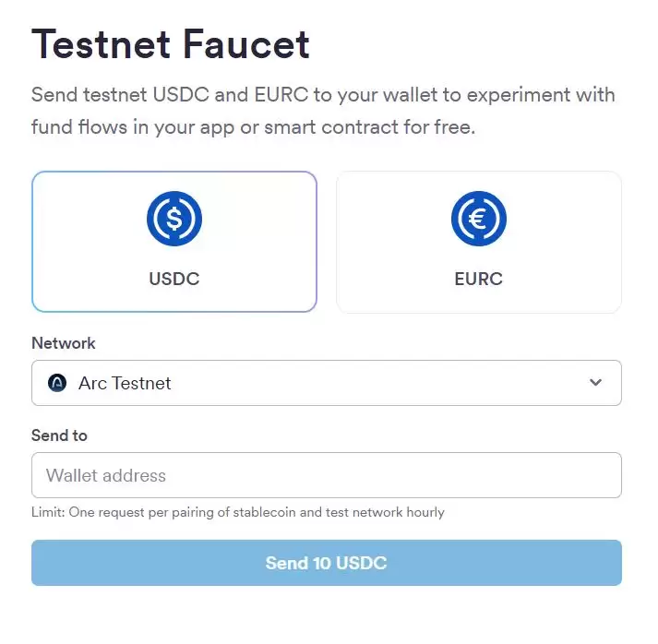Viewport: 658px width, 644px height.
Task: Select the USDC stablecoin card
Action: point(174,242)
